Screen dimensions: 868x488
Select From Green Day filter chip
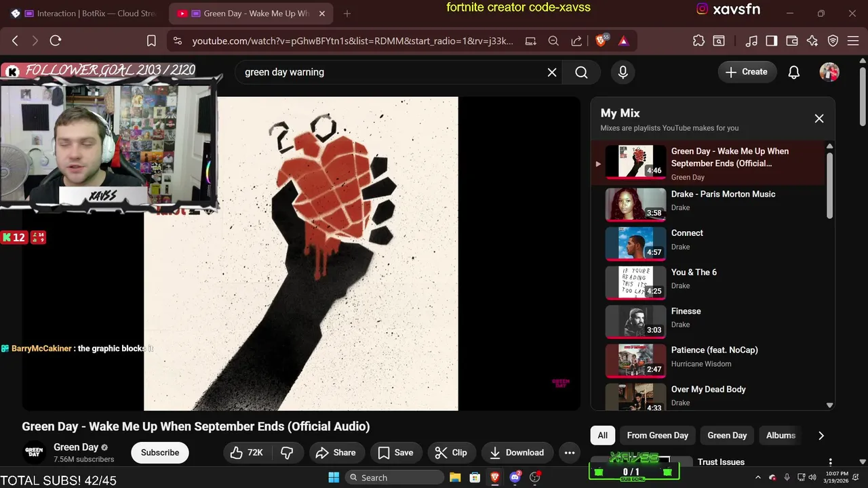(x=658, y=435)
